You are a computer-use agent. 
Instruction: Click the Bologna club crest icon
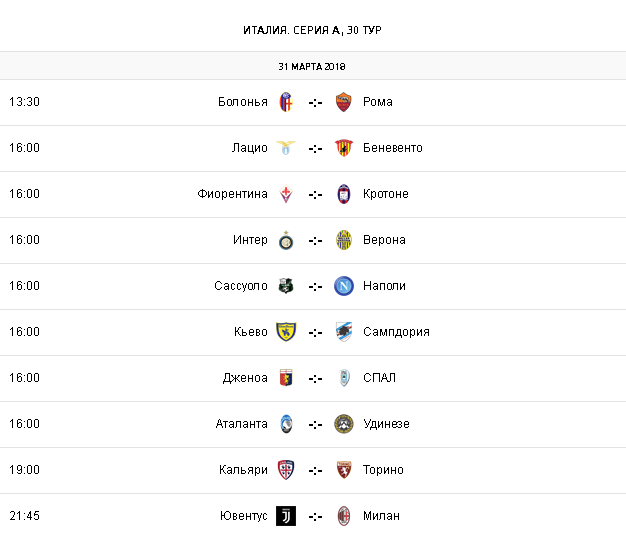point(286,102)
